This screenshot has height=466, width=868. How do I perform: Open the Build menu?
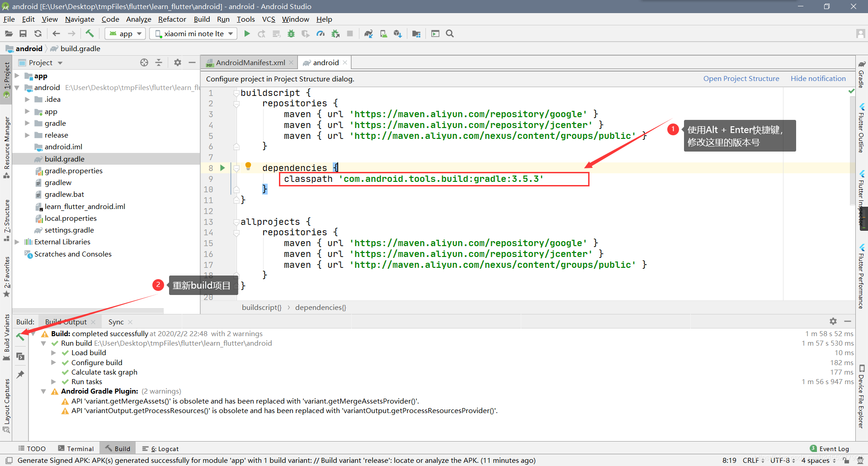click(x=202, y=19)
